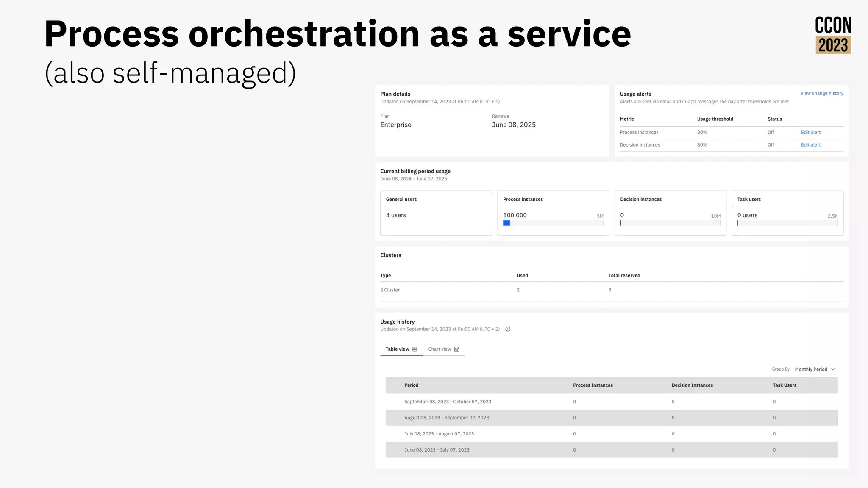The width and height of the screenshot is (868, 488).
Task: Click the 500,000 process instances value
Action: [515, 215]
